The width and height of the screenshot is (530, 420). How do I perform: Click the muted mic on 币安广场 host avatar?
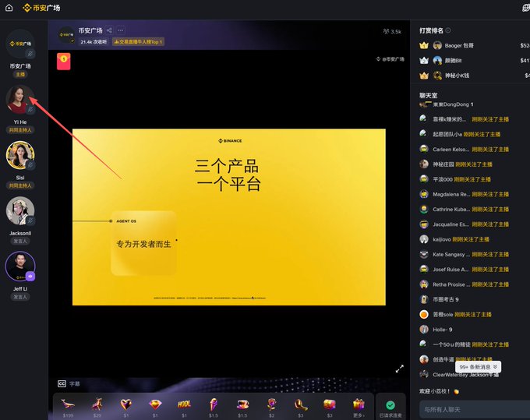tap(30, 54)
